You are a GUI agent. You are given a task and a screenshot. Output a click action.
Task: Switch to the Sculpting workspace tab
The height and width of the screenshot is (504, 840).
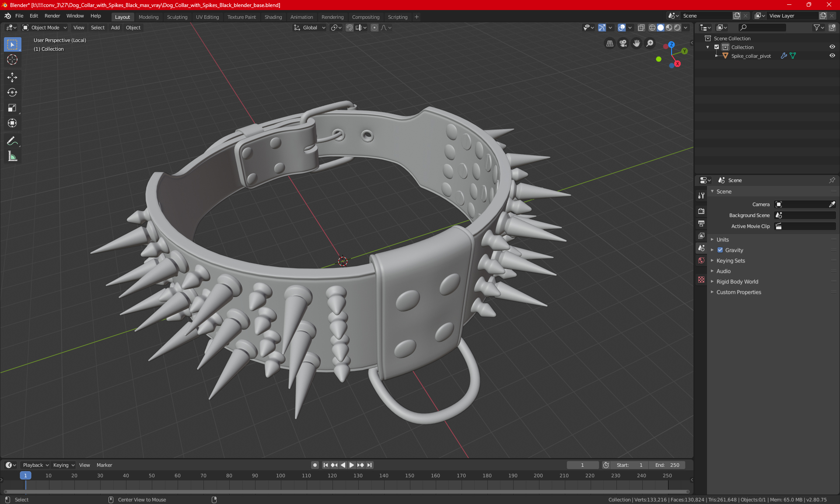(177, 17)
